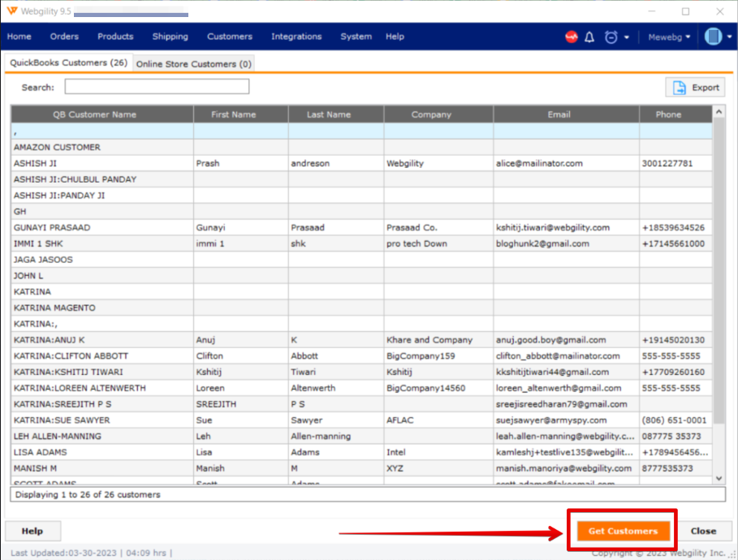Viewport: 738px width, 560px height.
Task: Sort by Phone column header
Action: click(x=675, y=114)
